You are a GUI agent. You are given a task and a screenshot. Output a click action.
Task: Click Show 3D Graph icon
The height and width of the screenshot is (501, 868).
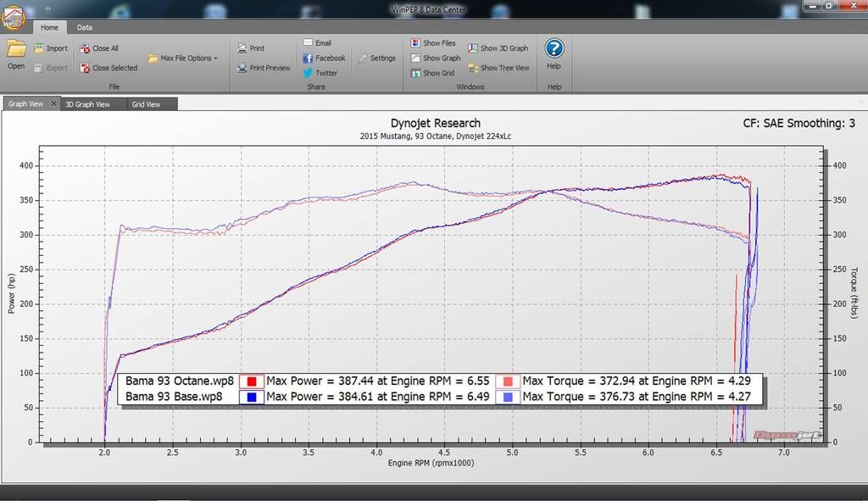point(473,48)
